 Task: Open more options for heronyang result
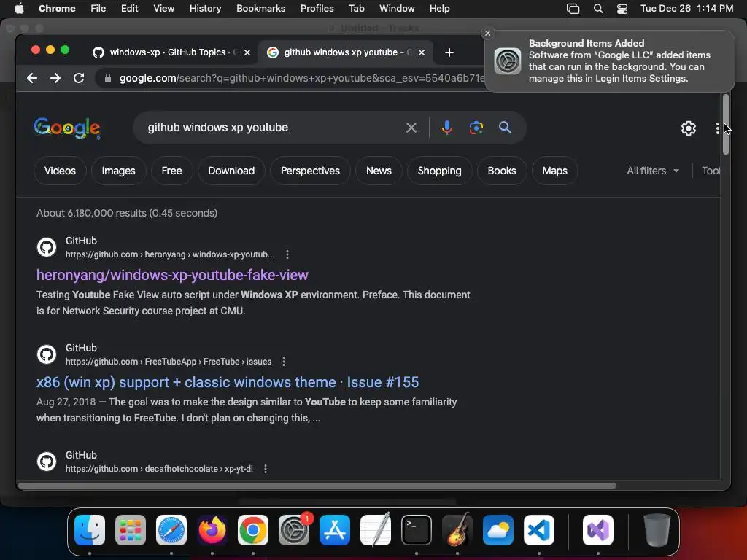(x=287, y=254)
